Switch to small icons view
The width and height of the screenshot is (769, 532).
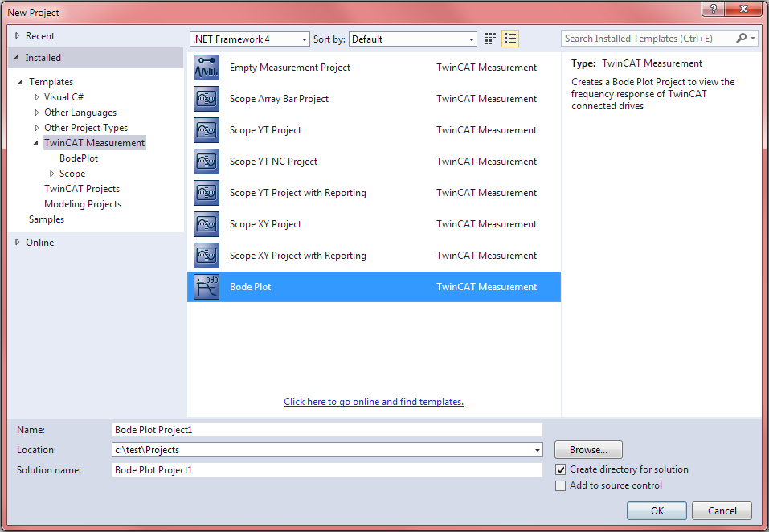490,39
